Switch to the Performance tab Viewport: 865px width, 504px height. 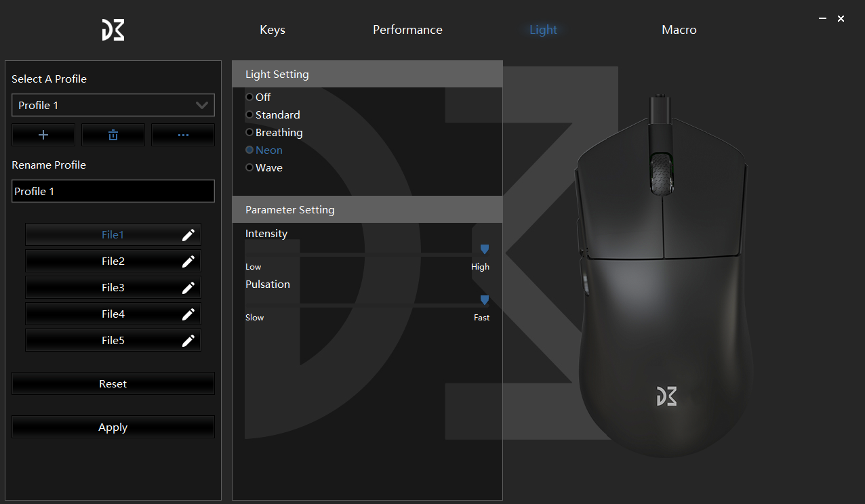pyautogui.click(x=407, y=30)
